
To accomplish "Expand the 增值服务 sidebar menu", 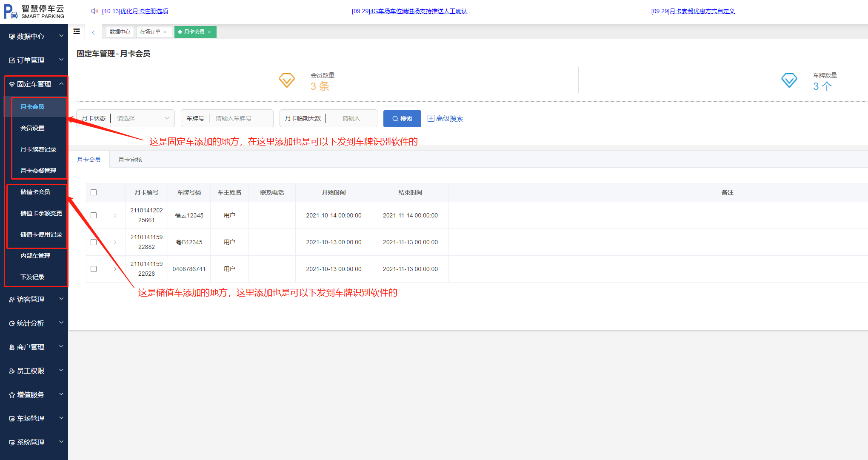I will pyautogui.click(x=61, y=394).
